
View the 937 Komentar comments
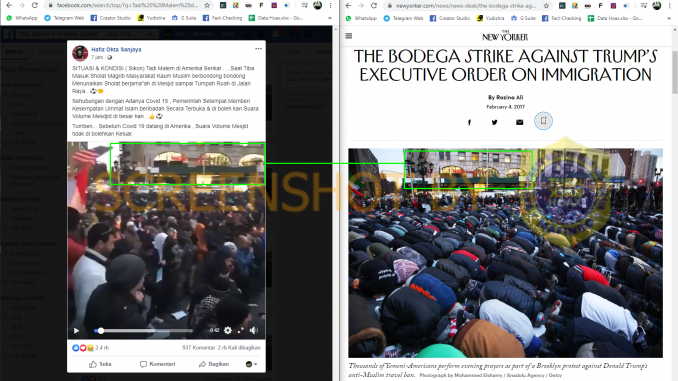point(198,348)
